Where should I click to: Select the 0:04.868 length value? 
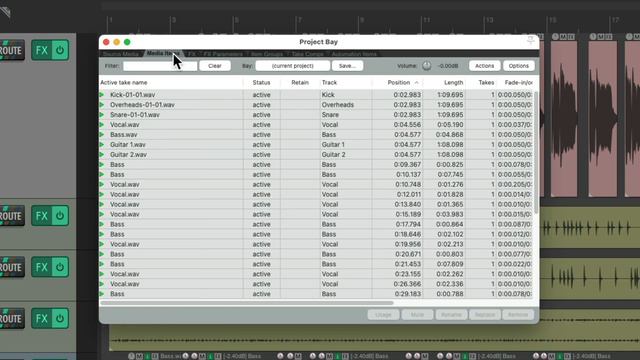pos(449,135)
